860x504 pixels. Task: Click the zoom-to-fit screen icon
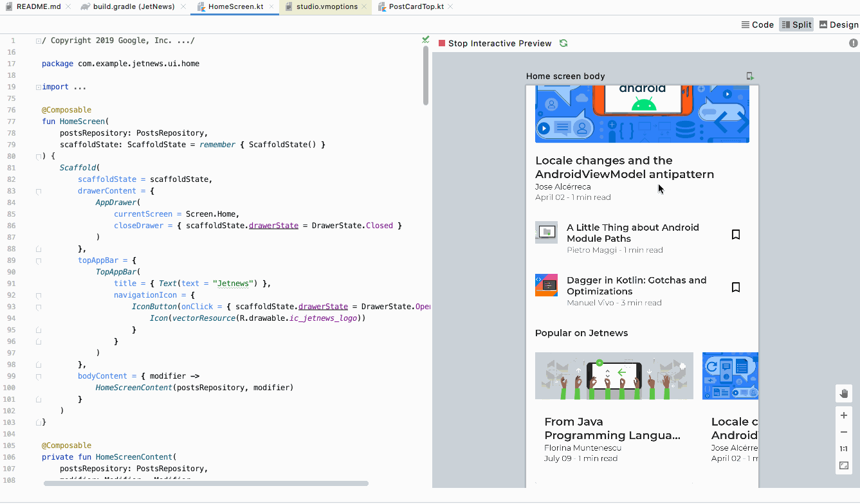click(x=844, y=465)
